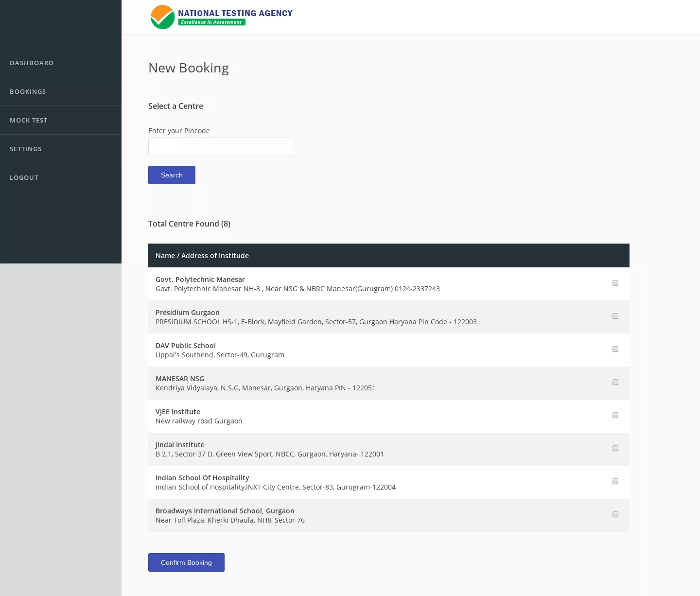Image resolution: width=700 pixels, height=596 pixels.
Task: Click the pincode input field
Action: tap(221, 147)
